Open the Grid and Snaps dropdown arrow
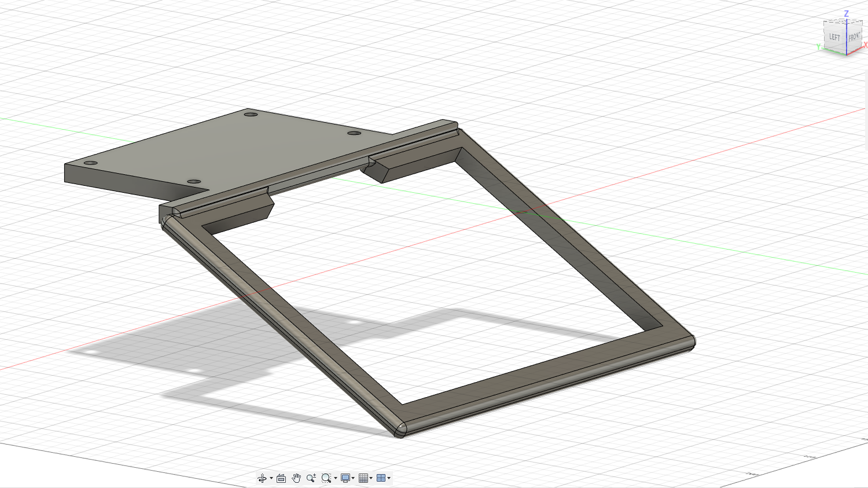This screenshot has height=488, width=868. click(371, 478)
